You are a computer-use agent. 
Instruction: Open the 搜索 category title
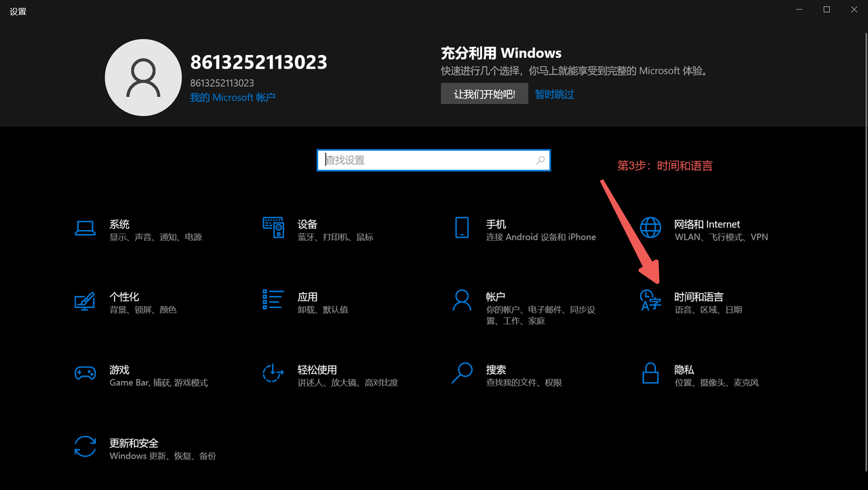(496, 370)
